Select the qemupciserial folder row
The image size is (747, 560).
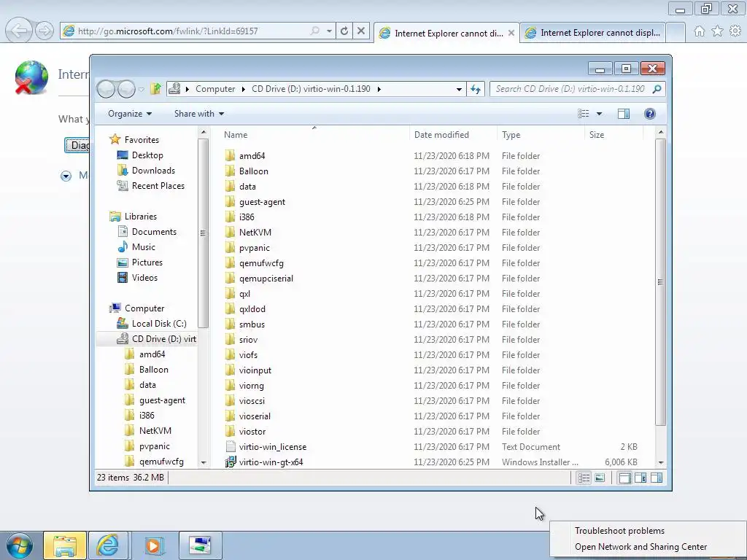433,279
